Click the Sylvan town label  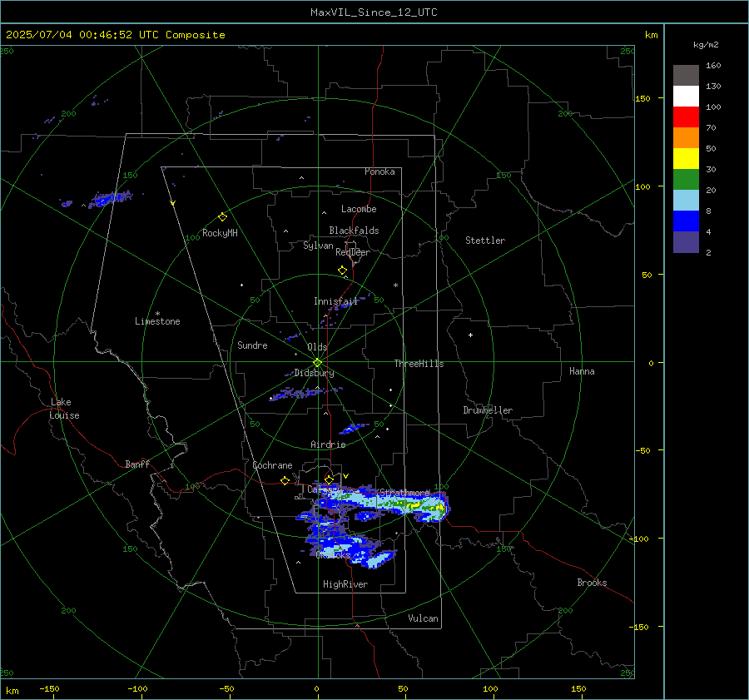click(x=318, y=246)
